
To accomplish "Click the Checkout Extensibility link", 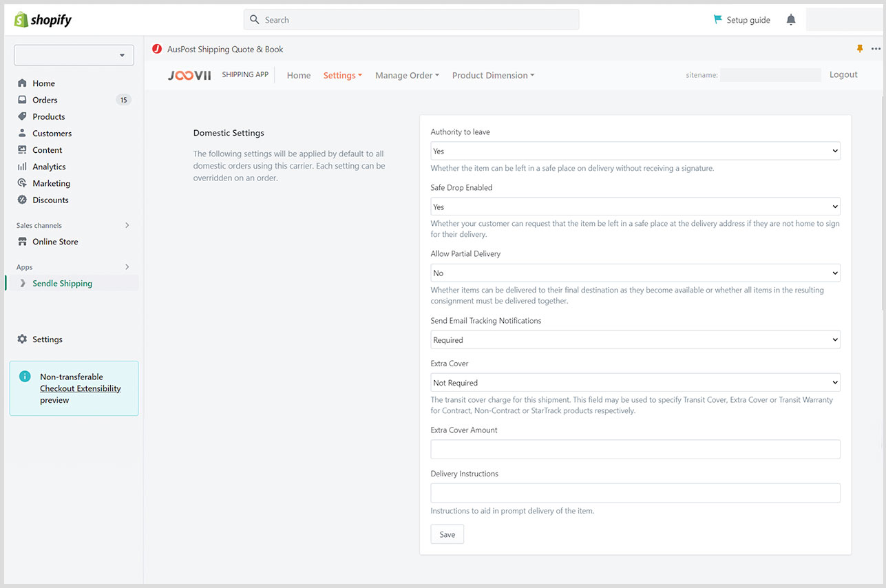I will 80,388.
